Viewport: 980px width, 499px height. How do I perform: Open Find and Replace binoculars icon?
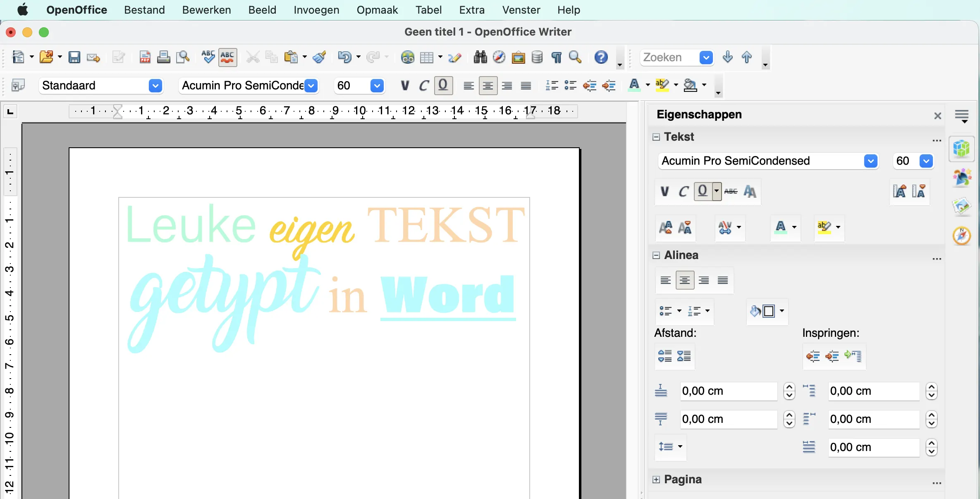(480, 57)
